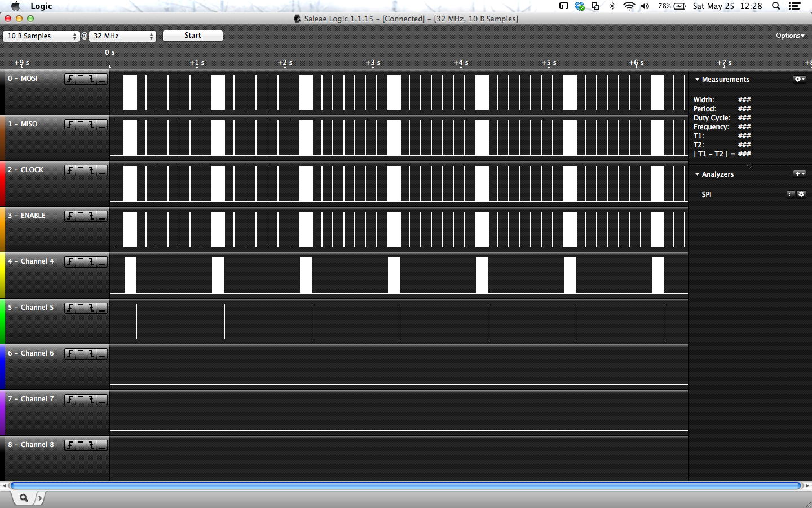This screenshot has height=508, width=812.
Task: Click the magnifier search icon at bottom left
Action: 24,497
